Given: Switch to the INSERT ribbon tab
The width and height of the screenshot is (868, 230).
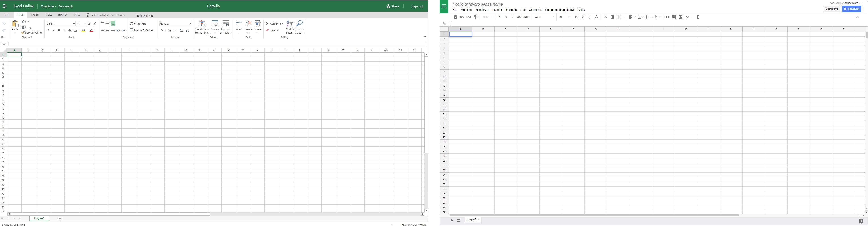Looking at the screenshot, I should [x=35, y=15].
